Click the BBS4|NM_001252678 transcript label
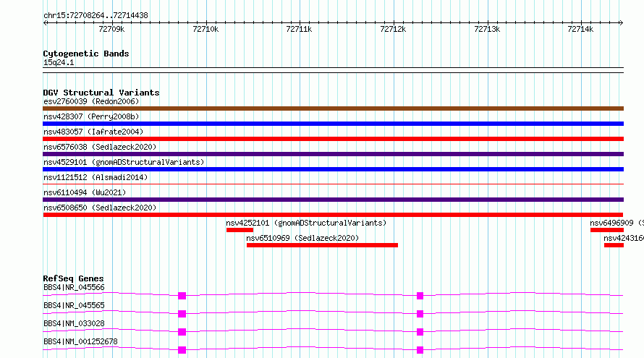 (80, 341)
